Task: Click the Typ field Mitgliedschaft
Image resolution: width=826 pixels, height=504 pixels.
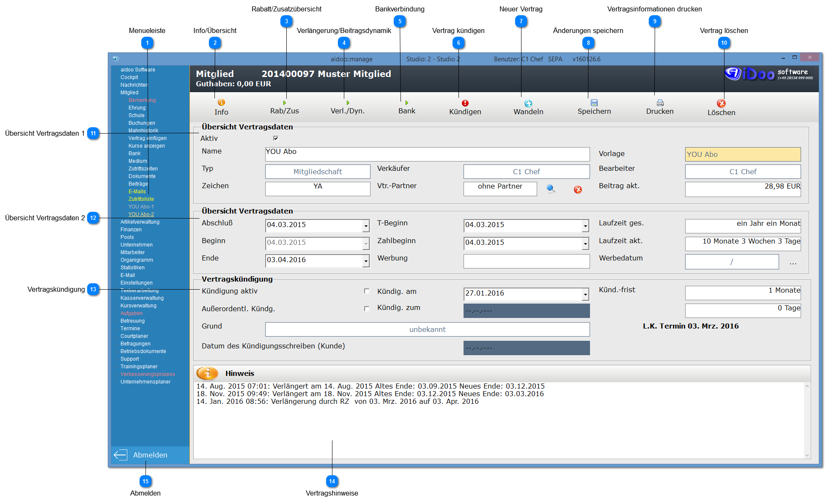Action: point(318,172)
